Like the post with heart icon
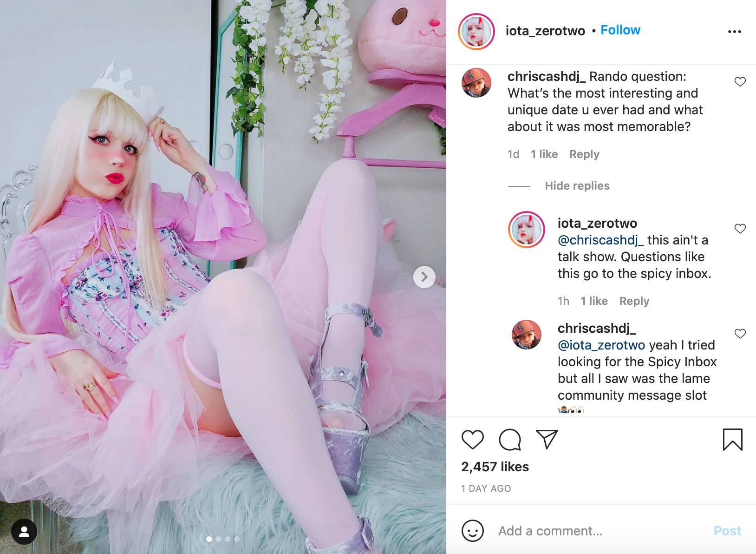 click(473, 440)
